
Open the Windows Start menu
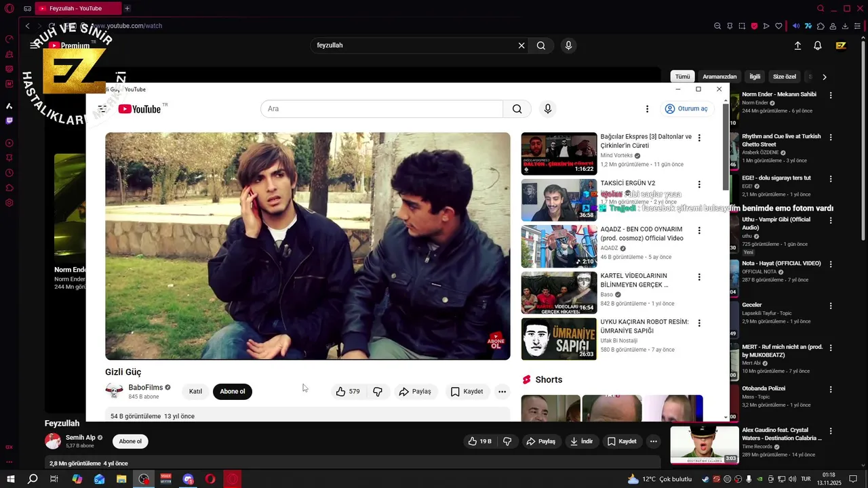tap(10, 479)
